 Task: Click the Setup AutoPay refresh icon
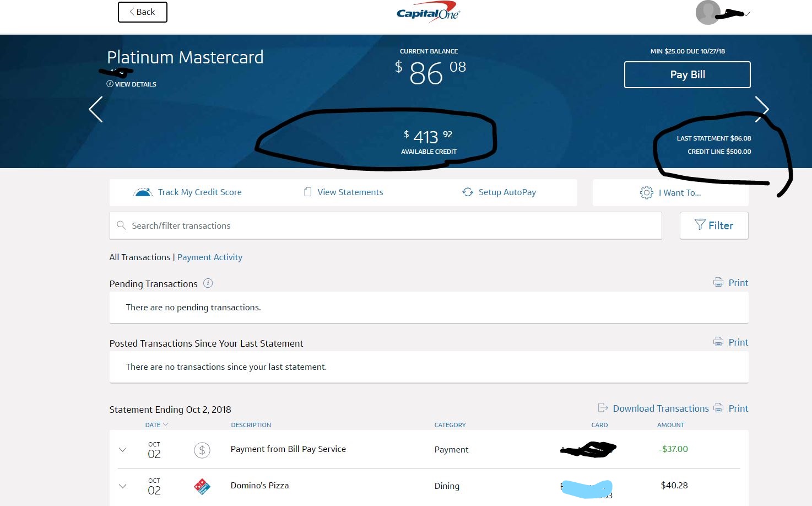(x=468, y=192)
